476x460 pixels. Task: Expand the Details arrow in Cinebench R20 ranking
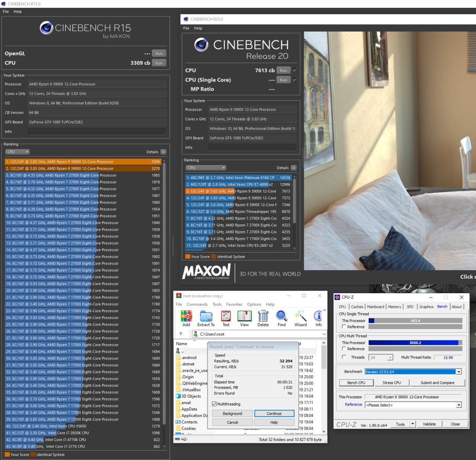pyautogui.click(x=294, y=168)
